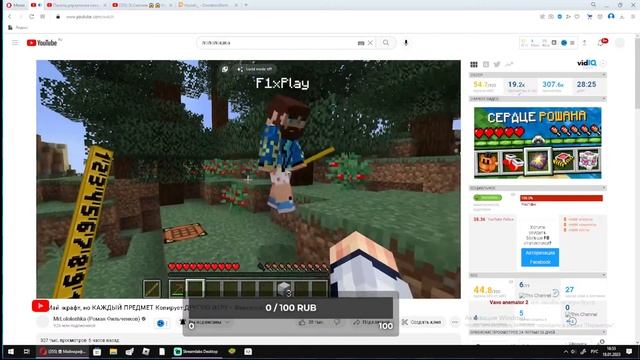
Task: Click the Создать клип button
Action: (x=422, y=322)
